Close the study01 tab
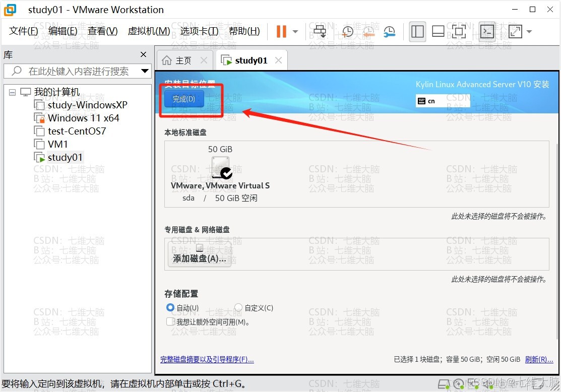 (x=278, y=60)
